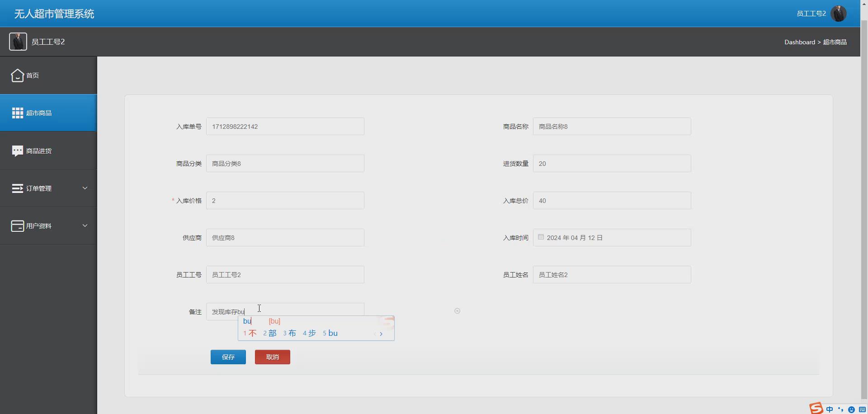The image size is (868, 414).
Task: Click the 入库价格 input field
Action: pos(285,201)
